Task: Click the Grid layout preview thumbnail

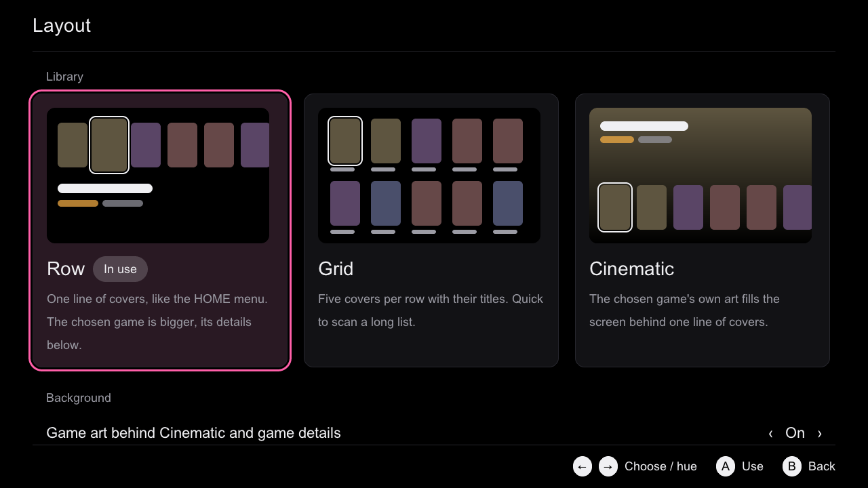Action: 429,176
